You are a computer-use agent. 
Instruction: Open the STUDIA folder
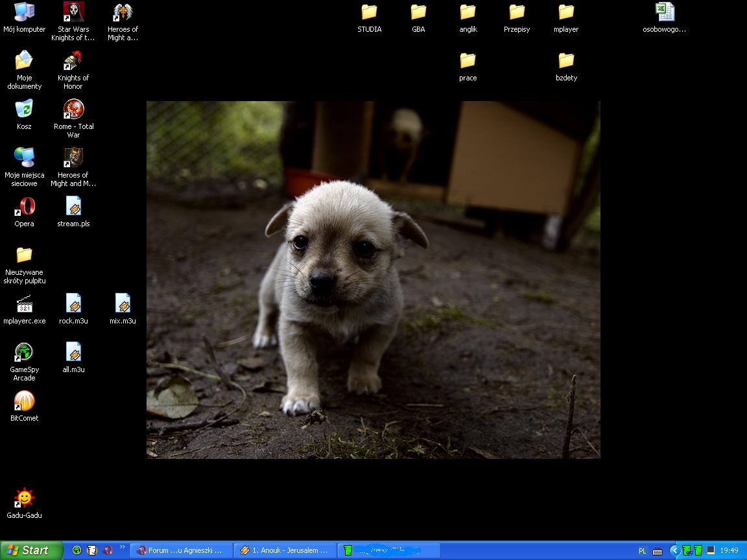click(x=369, y=12)
